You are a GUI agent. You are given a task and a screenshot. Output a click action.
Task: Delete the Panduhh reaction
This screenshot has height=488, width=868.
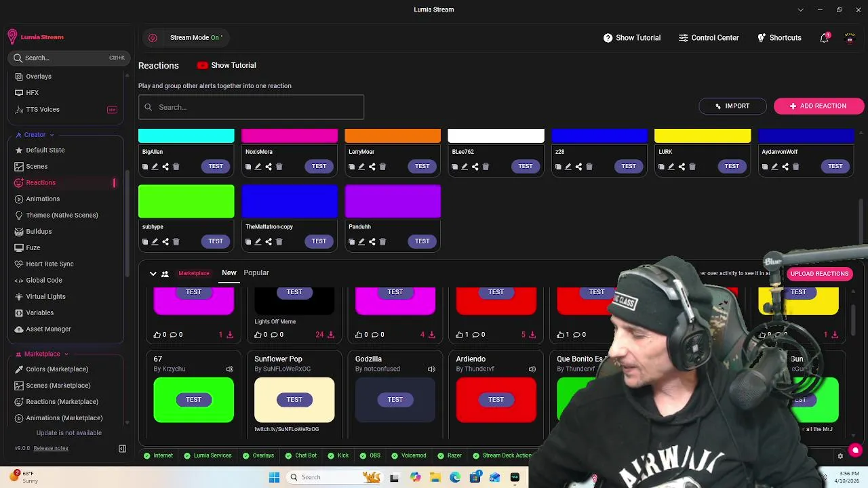tap(382, 242)
